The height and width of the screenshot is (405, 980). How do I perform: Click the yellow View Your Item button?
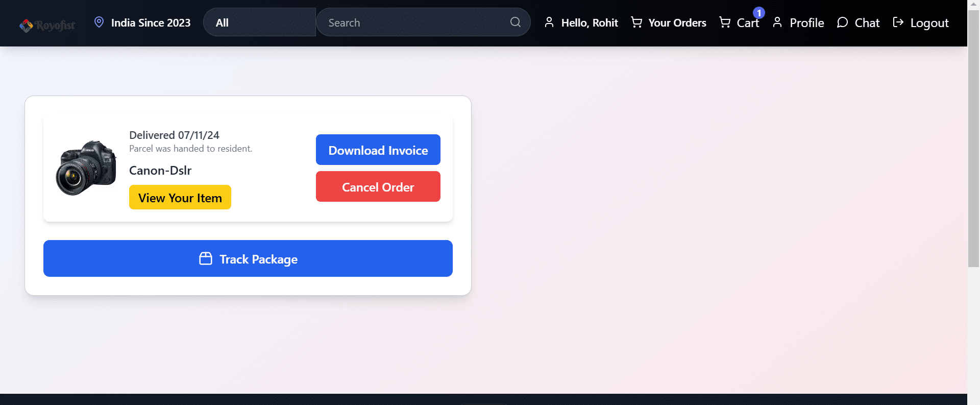(x=180, y=198)
